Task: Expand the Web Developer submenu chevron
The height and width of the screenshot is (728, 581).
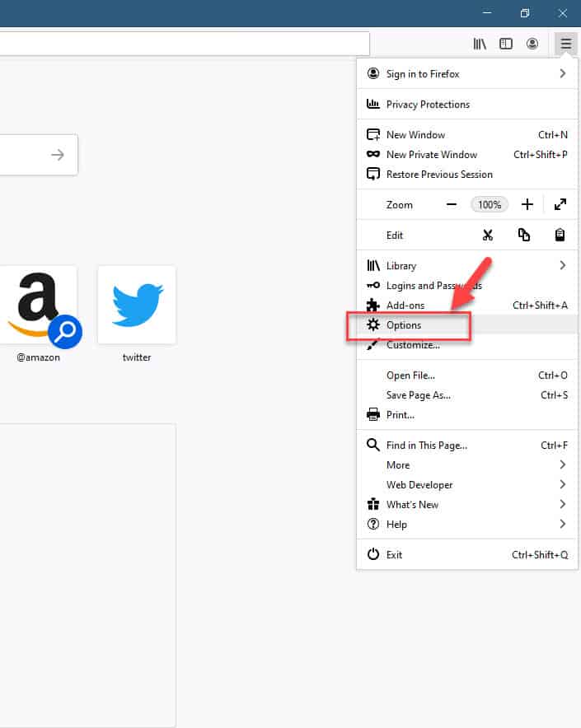Action: (562, 484)
